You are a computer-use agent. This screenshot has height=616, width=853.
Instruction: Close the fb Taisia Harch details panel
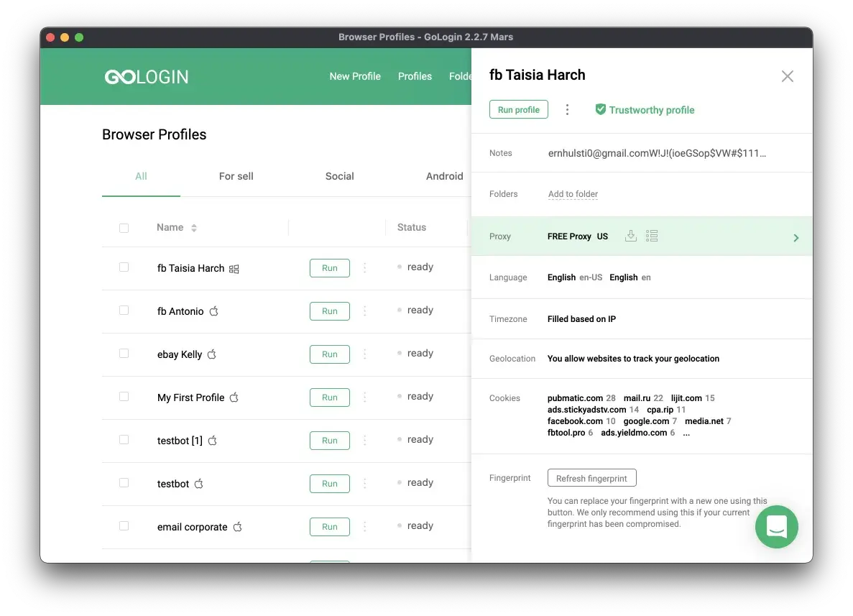coord(787,76)
